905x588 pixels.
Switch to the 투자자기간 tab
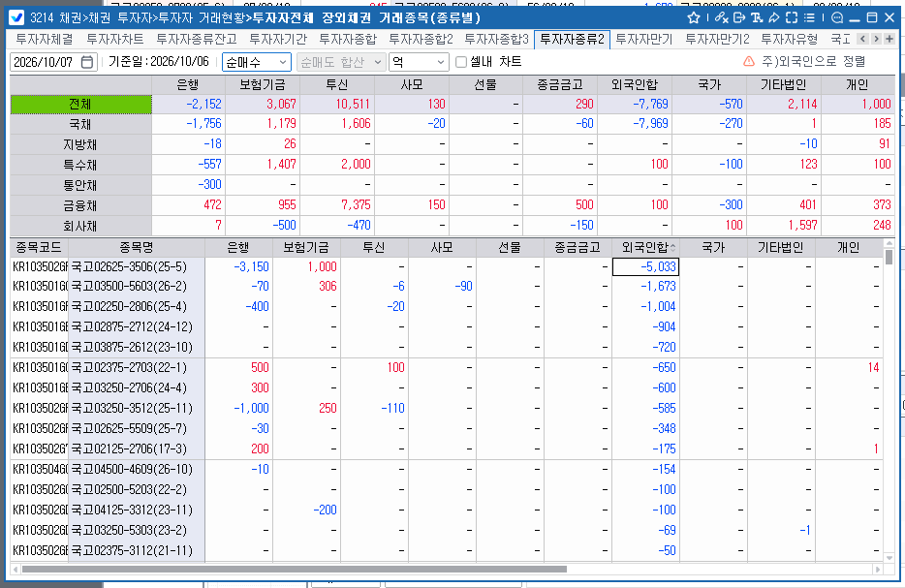click(278, 39)
